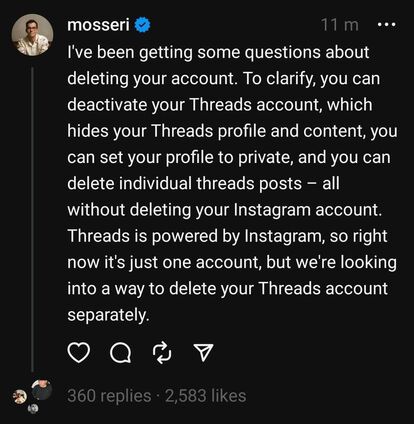Screen dimensions: 414x424
Task: Select the largest replier avatar beside reply count
Action: coord(42,390)
